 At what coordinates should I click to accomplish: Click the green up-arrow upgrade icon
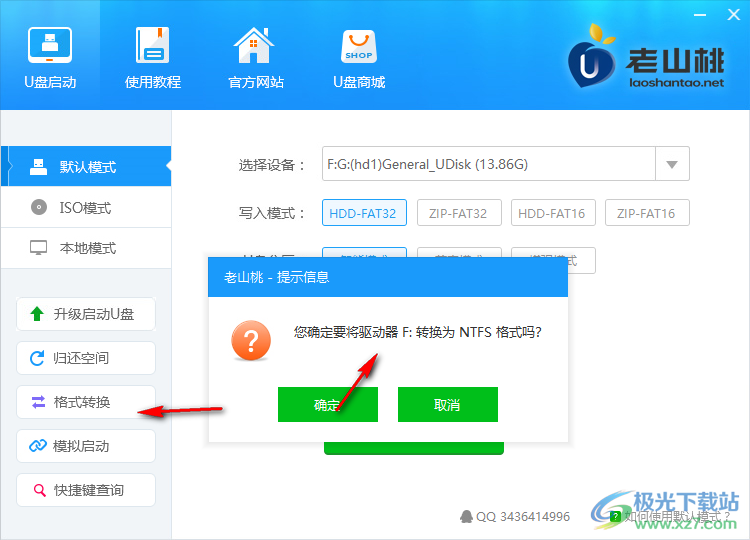[x=37, y=314]
